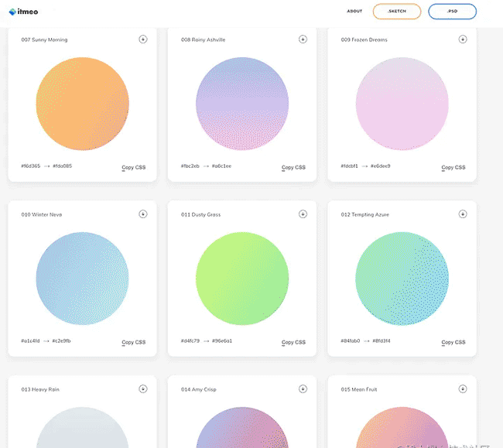
Task: Click the Winter Neva blue gradient circle
Action: coord(83,279)
